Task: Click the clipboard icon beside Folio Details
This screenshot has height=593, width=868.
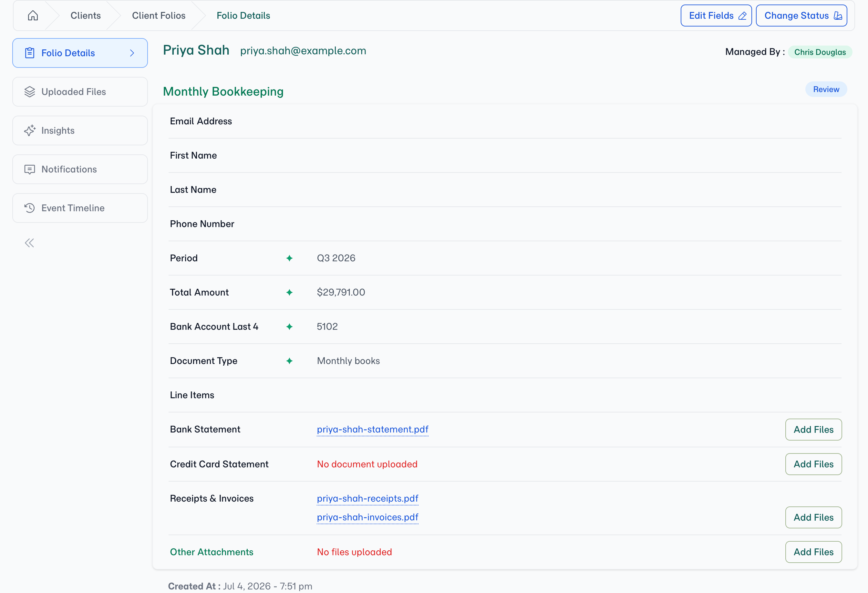Action: point(29,53)
